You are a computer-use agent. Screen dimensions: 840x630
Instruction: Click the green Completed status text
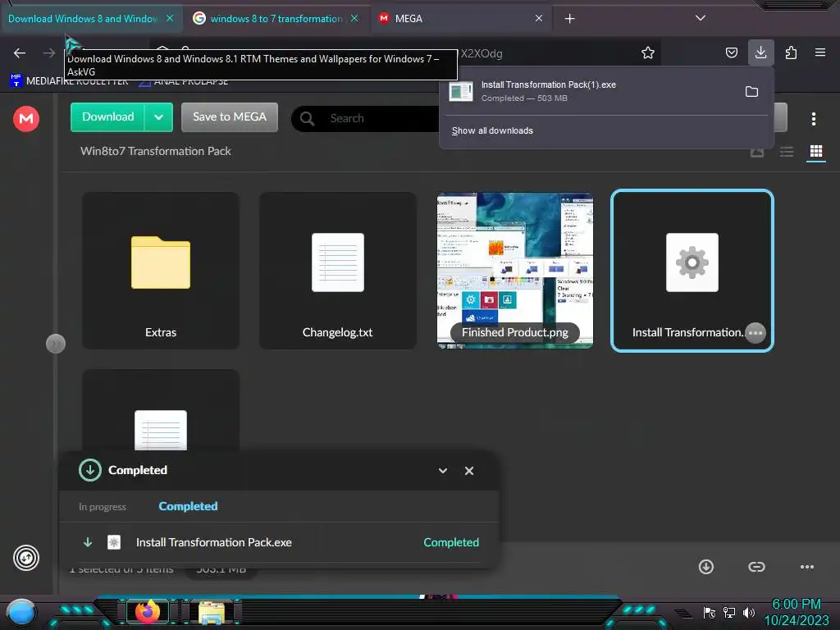451,542
